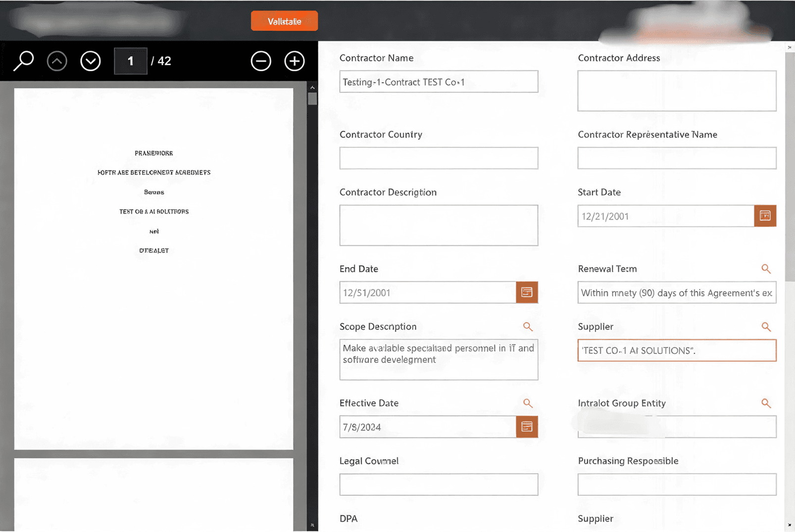The image size is (795, 532).
Task: Open the Start Date calendar picker
Action: coord(765,216)
